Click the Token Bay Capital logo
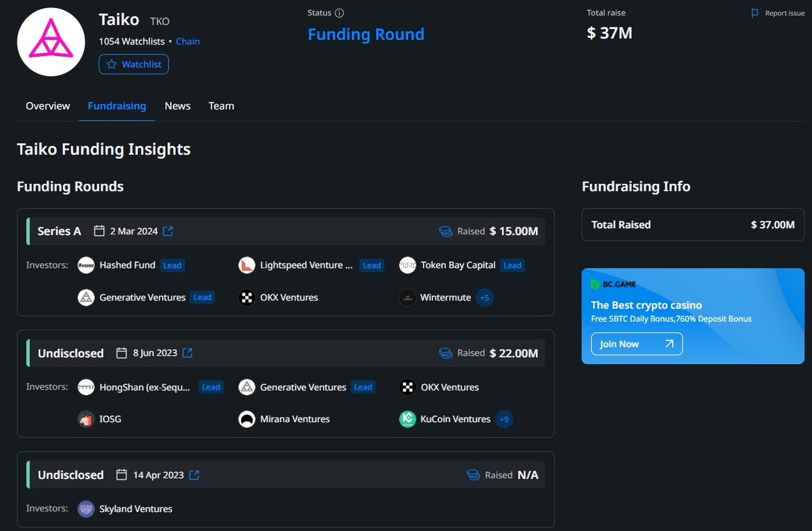 pyautogui.click(x=407, y=265)
